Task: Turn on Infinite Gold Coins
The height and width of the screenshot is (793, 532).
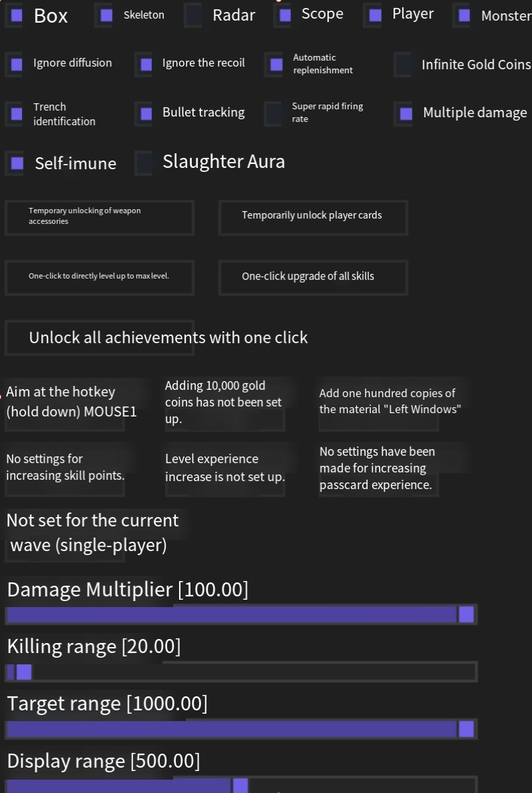Action: pyautogui.click(x=405, y=65)
